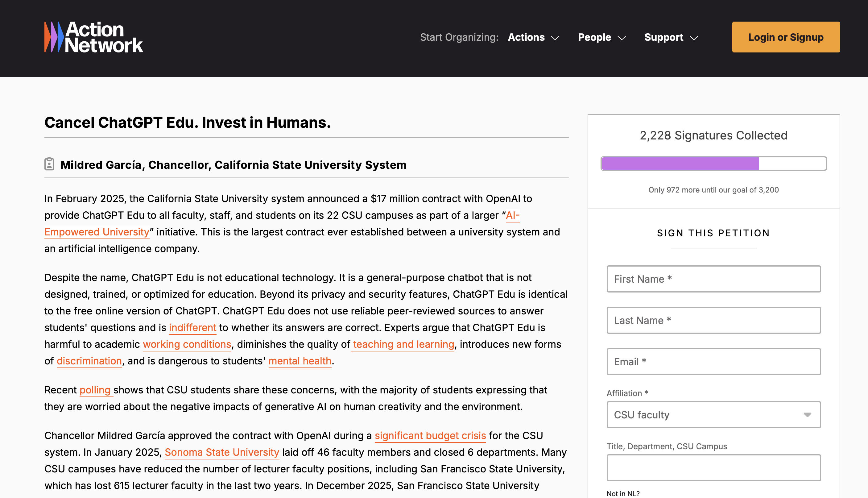868x498 pixels.
Task: Click the Affiliation dropdown arrow
Action: click(x=807, y=415)
